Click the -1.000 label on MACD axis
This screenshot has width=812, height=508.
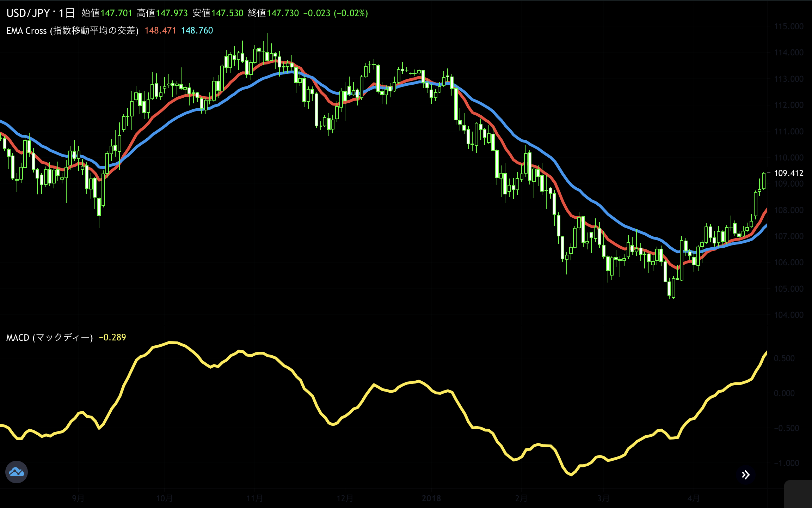point(786,463)
